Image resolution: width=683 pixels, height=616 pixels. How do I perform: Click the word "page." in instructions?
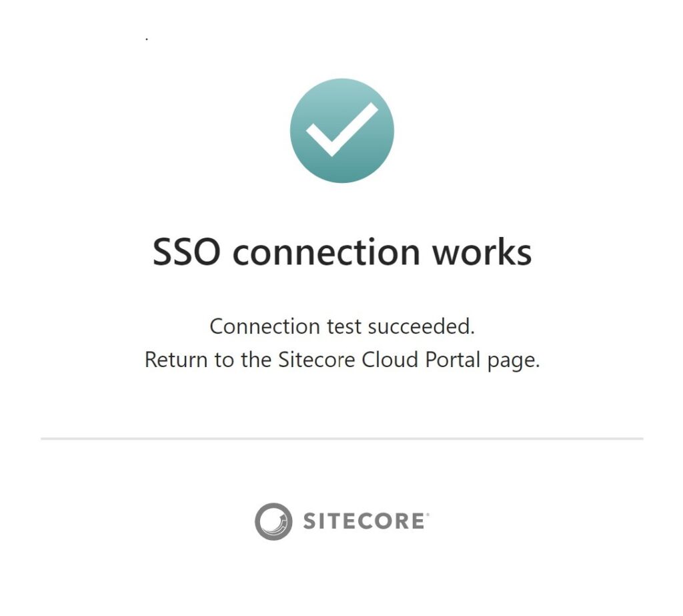[x=514, y=362]
